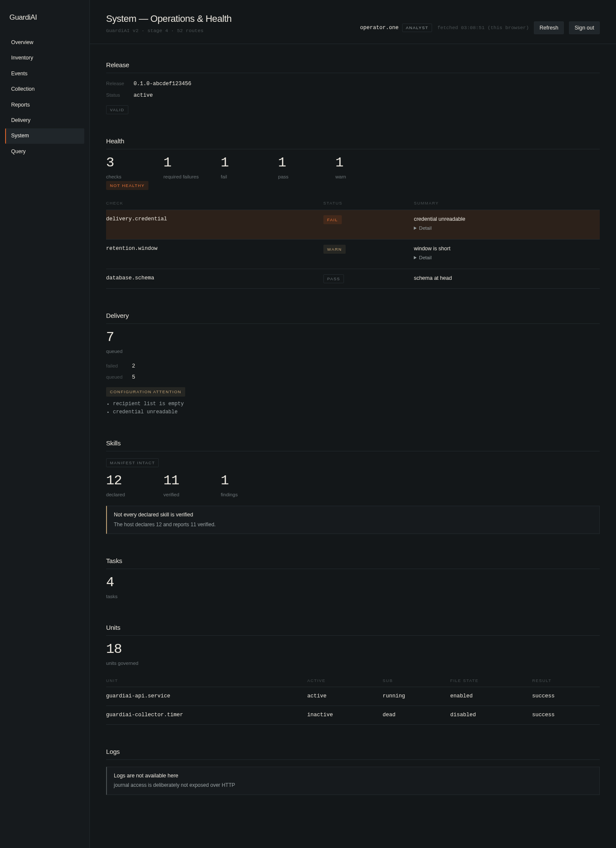The width and height of the screenshot is (616, 848).
Task: Open the Delivery sidebar item
Action: tap(44, 120)
